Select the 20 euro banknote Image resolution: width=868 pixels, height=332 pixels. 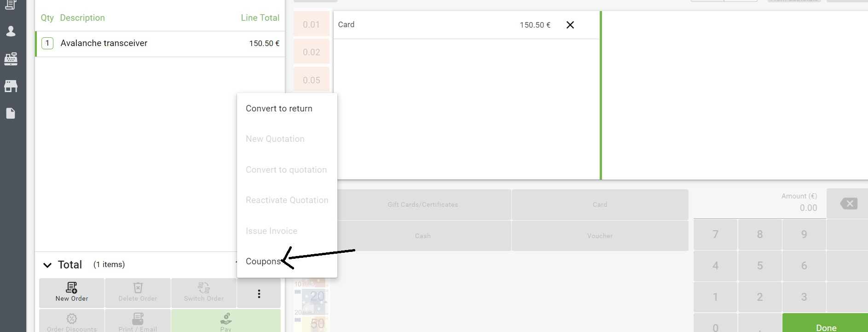[312, 301]
